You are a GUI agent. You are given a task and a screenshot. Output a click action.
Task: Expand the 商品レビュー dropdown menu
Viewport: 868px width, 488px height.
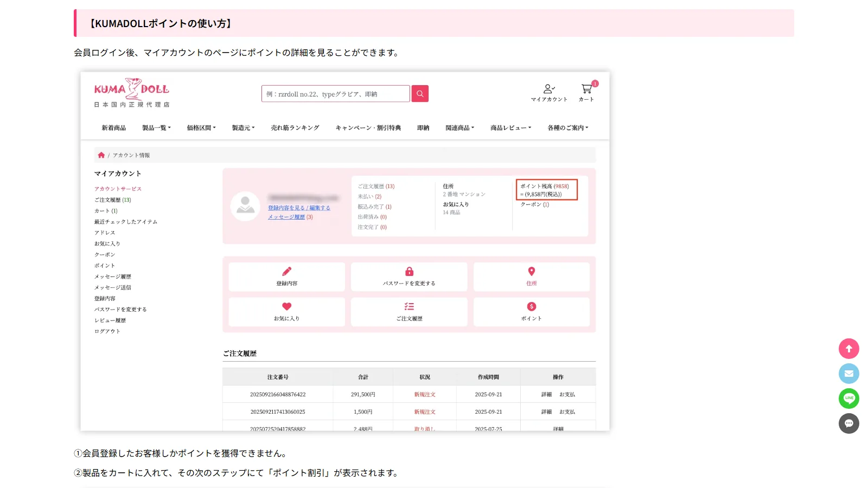pyautogui.click(x=510, y=128)
